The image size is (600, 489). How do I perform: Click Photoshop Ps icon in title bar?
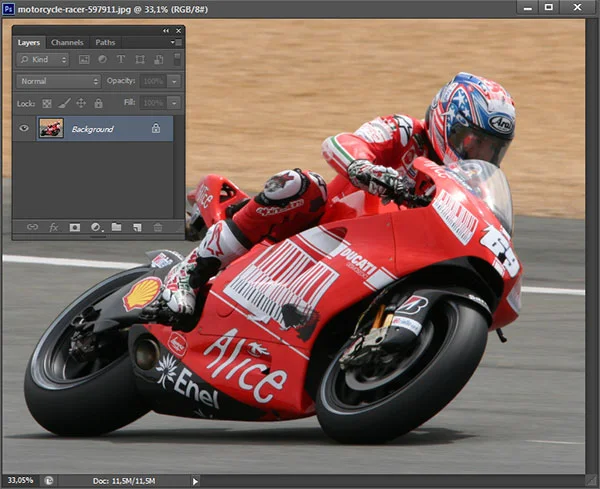pyautogui.click(x=8, y=8)
